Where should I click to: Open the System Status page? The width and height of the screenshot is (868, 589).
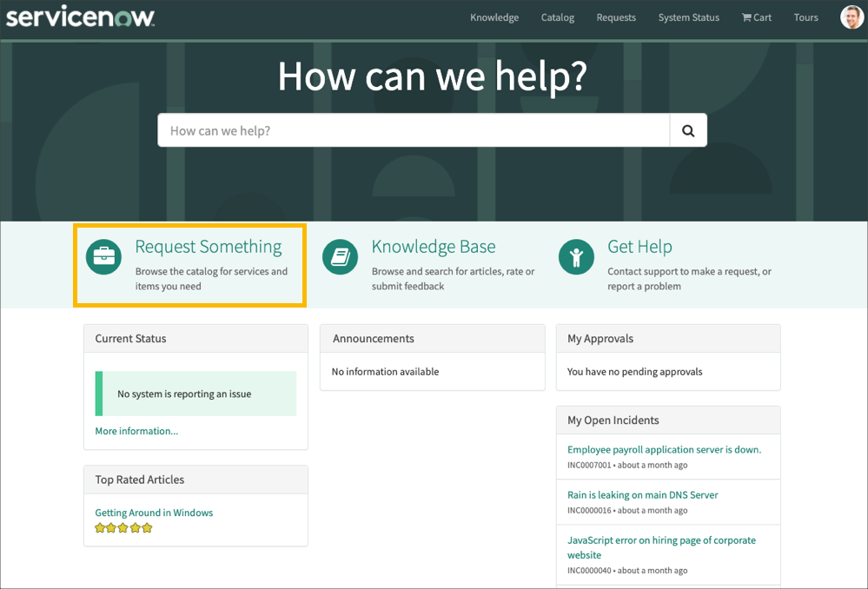[x=688, y=17]
